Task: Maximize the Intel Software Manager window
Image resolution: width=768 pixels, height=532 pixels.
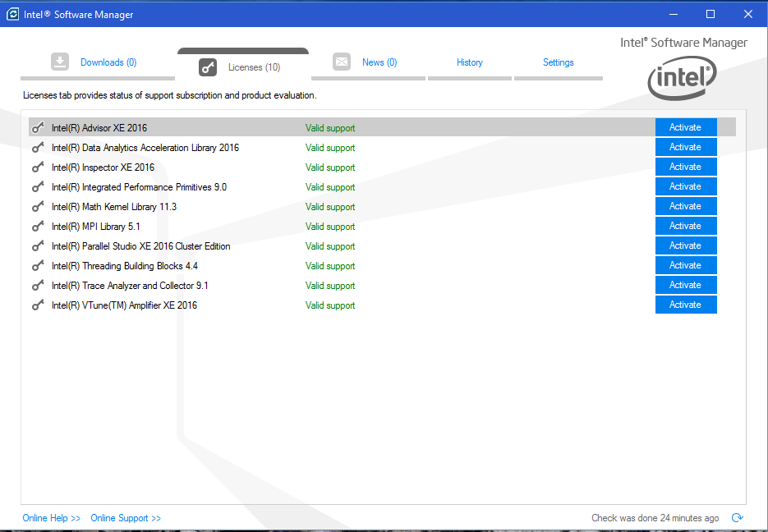Action: tap(711, 14)
